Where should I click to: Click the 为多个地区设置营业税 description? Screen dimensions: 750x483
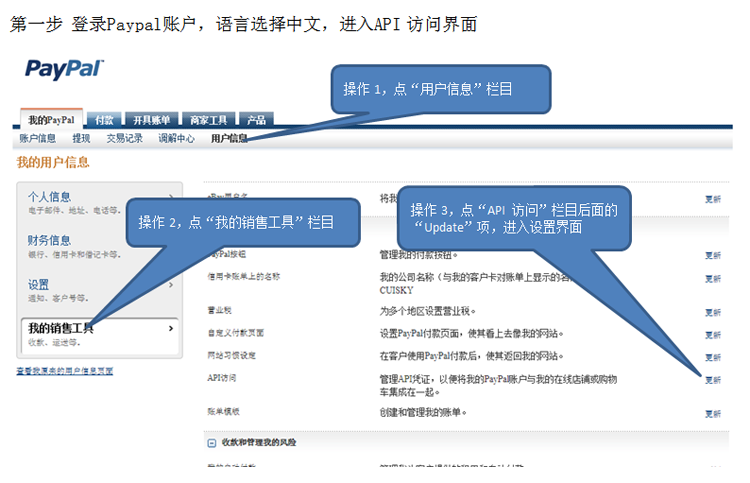coord(428,311)
